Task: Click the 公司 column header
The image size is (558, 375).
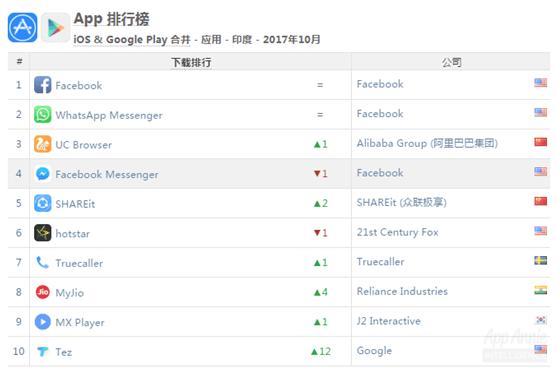Action: (451, 62)
